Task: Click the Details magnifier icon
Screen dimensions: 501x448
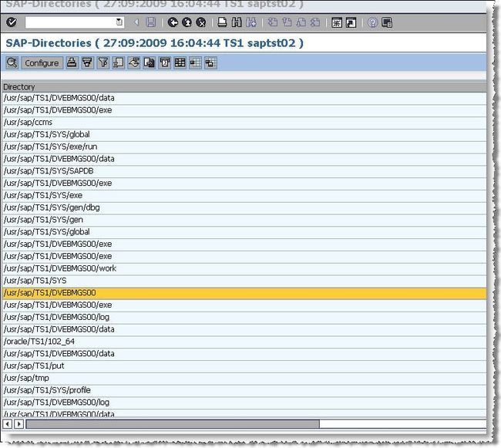Action: [x=12, y=62]
